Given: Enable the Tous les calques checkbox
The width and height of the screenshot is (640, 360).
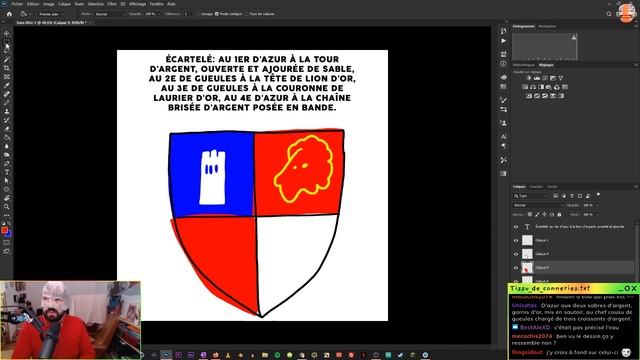Looking at the screenshot, I should point(247,14).
